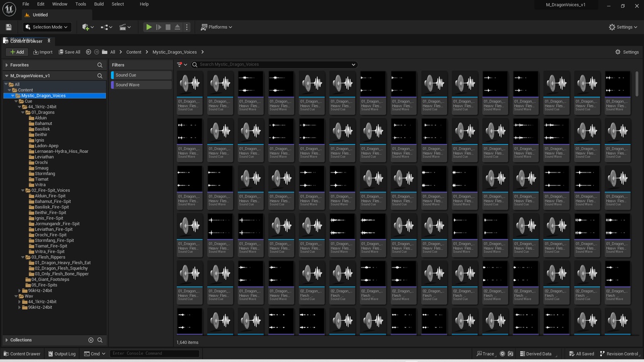Expand the Collections section
644x362 pixels.
[x=7, y=340]
